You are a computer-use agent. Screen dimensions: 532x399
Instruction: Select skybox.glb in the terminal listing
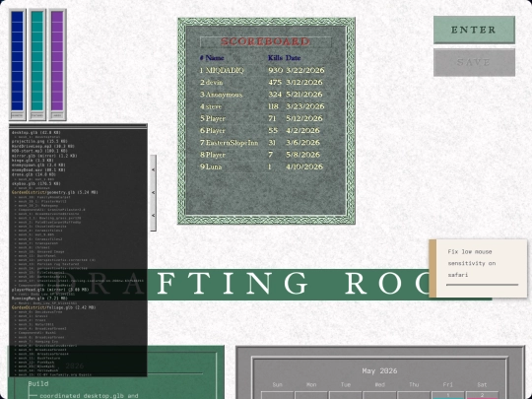click(x=36, y=183)
